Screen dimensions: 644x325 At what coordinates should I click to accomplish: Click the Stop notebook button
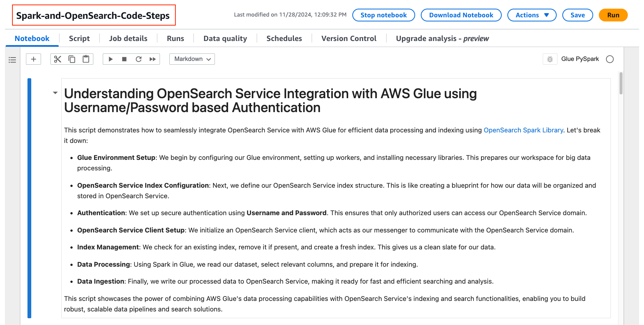pos(384,15)
